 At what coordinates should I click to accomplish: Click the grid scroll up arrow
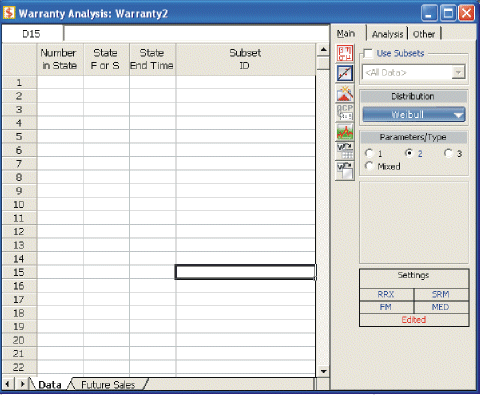[x=323, y=50]
